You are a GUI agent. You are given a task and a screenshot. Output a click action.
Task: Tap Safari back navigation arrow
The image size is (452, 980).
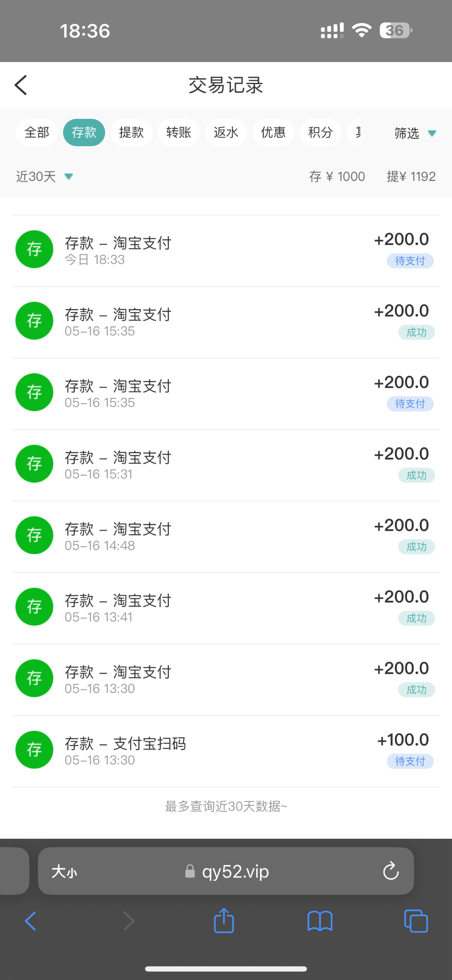coord(31,921)
